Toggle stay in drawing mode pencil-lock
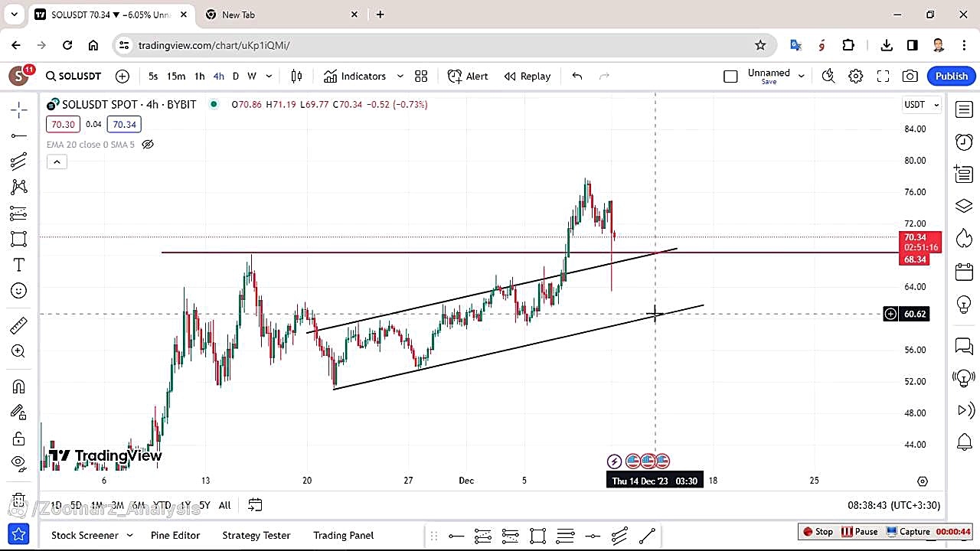Image resolution: width=980 pixels, height=551 pixels. coord(19,412)
